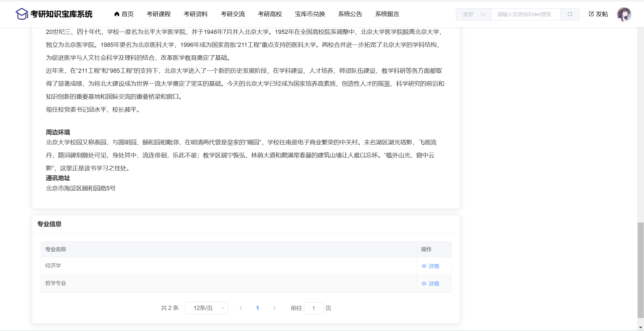This screenshot has height=331, width=644.
Task: Click the graduation cap logo icon
Action: point(22,14)
